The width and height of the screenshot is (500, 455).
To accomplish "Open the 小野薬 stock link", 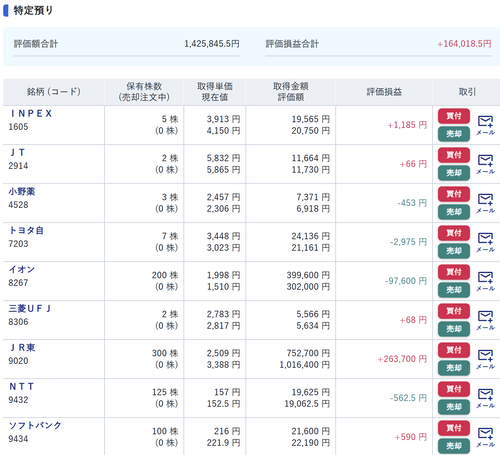I will [22, 192].
